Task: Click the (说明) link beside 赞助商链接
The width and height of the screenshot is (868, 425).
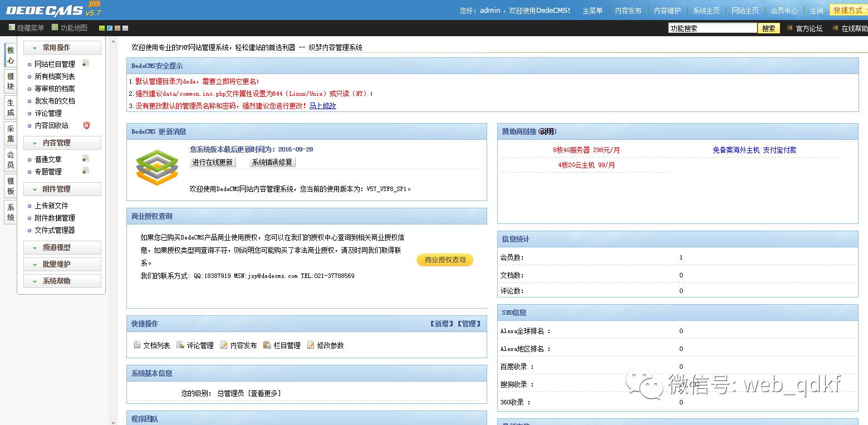Action: click(x=547, y=131)
